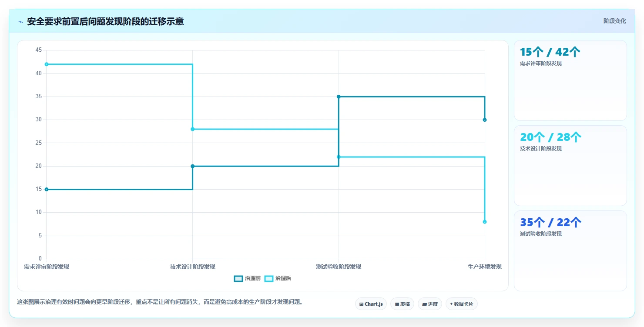Click the 20个 / 28个 card value
The image size is (644, 327).
(x=550, y=137)
